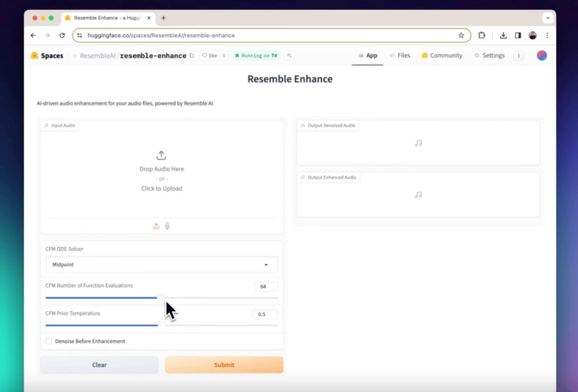Image resolution: width=578 pixels, height=392 pixels.
Task: Open the Chrome profile avatar
Action: (x=532, y=35)
